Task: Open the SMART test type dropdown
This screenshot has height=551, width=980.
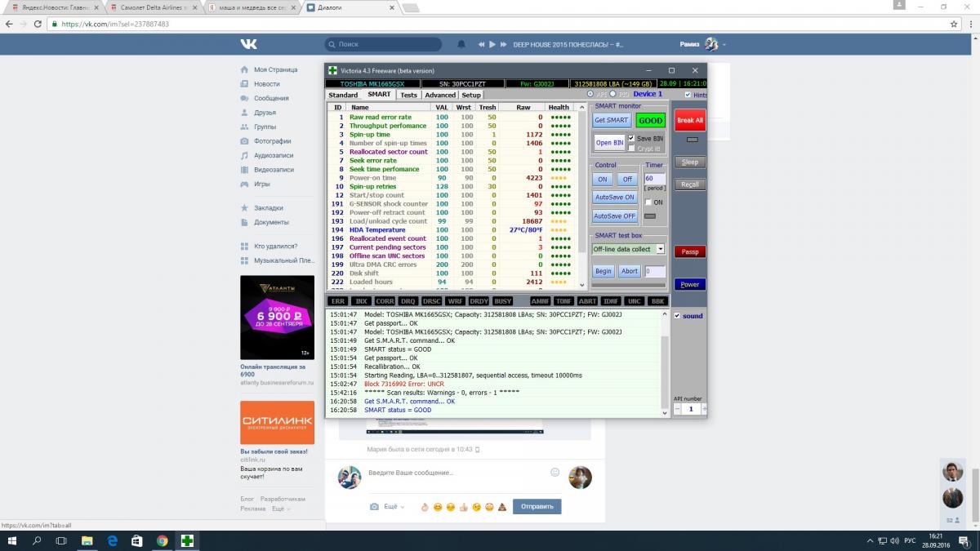Action: pyautogui.click(x=661, y=249)
